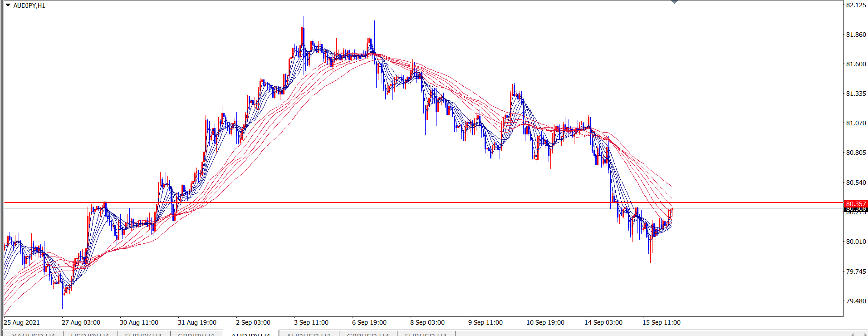Viewport: 868px width, 336px height.
Task: Click the 15 Sep 11:00 time axis label
Action: (x=661, y=322)
